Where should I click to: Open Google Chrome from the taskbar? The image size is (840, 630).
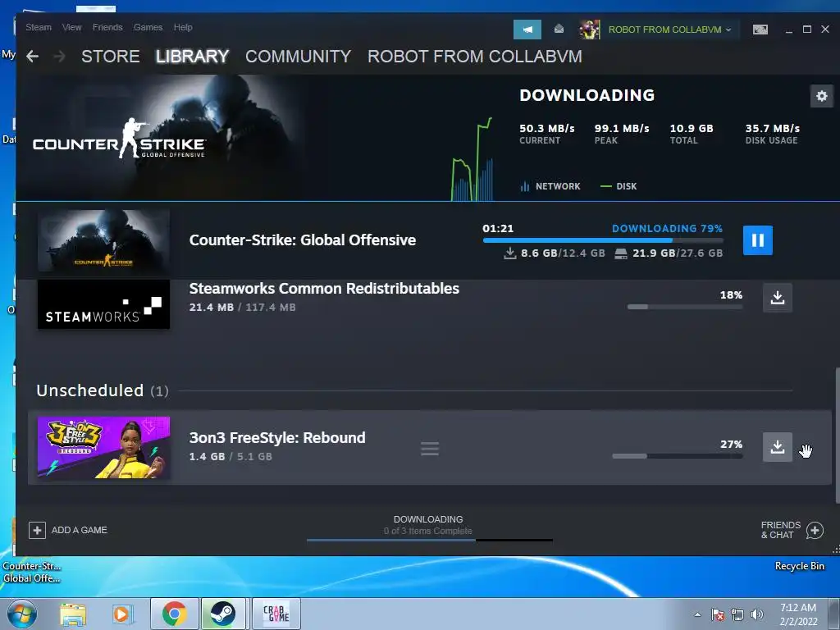point(174,614)
